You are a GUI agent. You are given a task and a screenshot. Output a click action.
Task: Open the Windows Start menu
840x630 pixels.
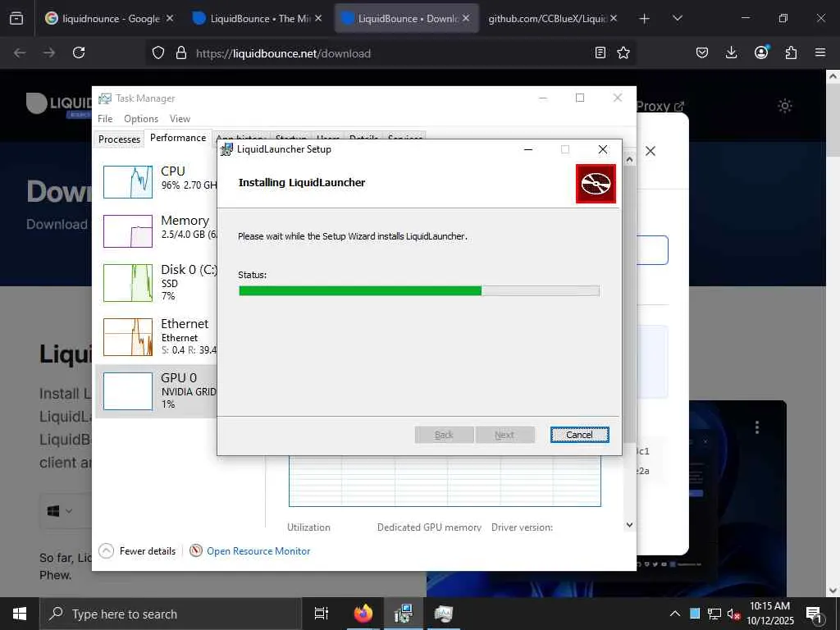pyautogui.click(x=20, y=614)
